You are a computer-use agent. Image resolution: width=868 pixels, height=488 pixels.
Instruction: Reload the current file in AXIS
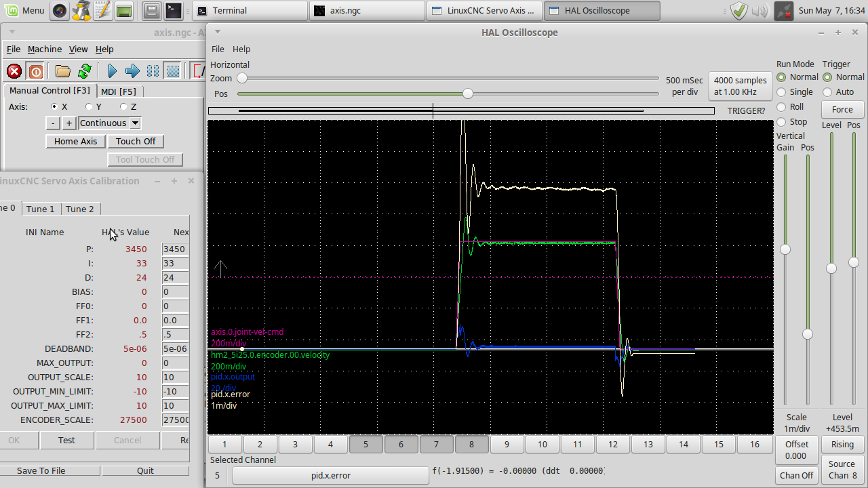[85, 71]
